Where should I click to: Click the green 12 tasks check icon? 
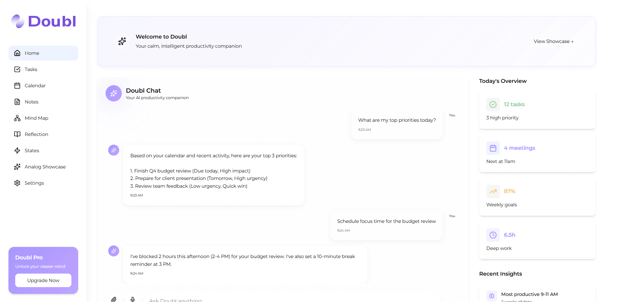coord(493,104)
